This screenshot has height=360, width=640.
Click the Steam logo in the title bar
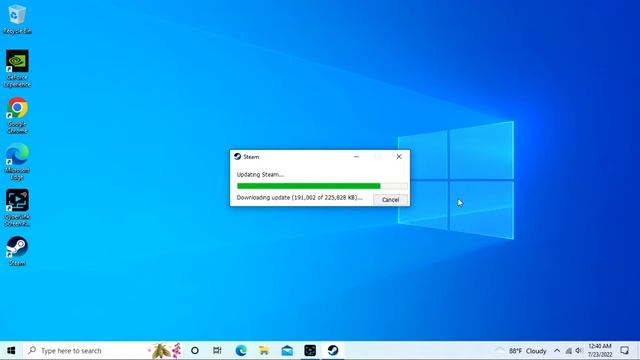(238, 157)
